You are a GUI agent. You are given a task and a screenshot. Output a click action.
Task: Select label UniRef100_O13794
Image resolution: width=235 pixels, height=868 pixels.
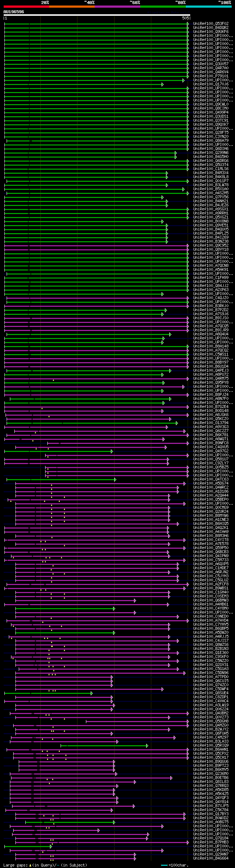(211, 423)
